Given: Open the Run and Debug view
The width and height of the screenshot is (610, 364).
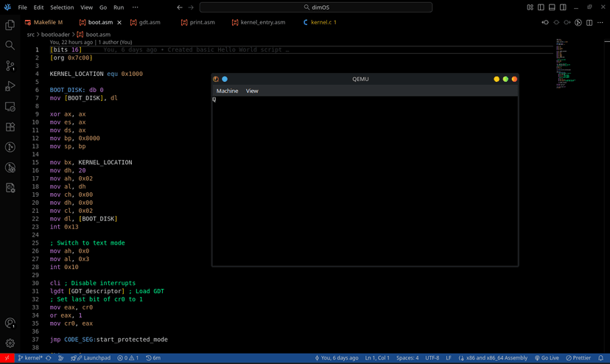Looking at the screenshot, I should 10,86.
